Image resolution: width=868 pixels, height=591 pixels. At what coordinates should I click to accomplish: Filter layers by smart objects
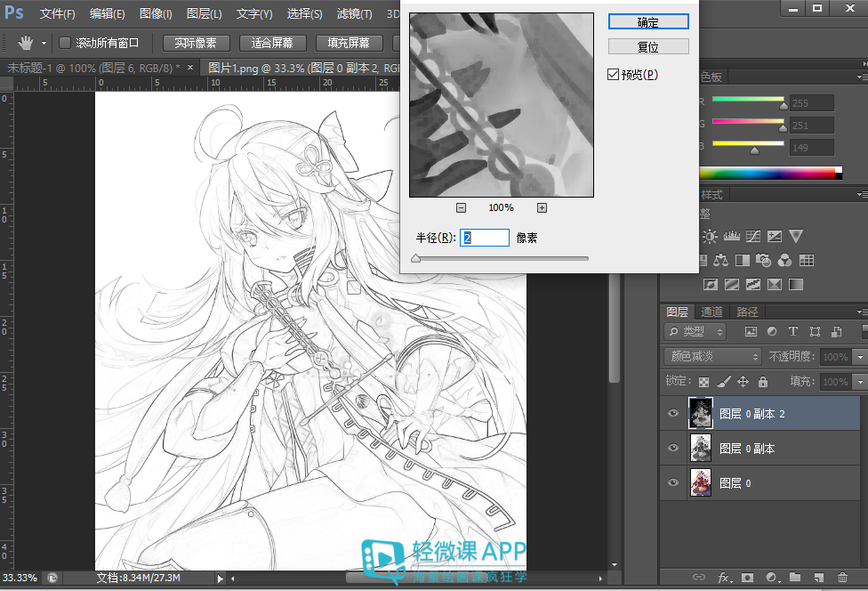point(837,331)
